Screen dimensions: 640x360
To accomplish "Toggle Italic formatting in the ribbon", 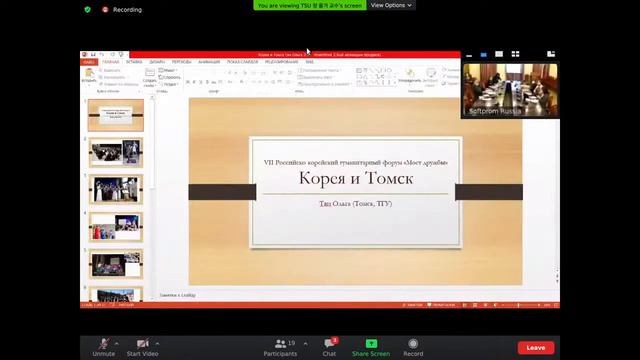I will pyautogui.click(x=194, y=82).
